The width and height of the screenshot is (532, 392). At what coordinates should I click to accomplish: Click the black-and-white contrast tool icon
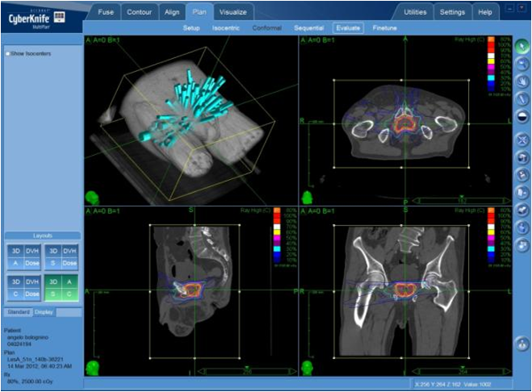pos(522,116)
